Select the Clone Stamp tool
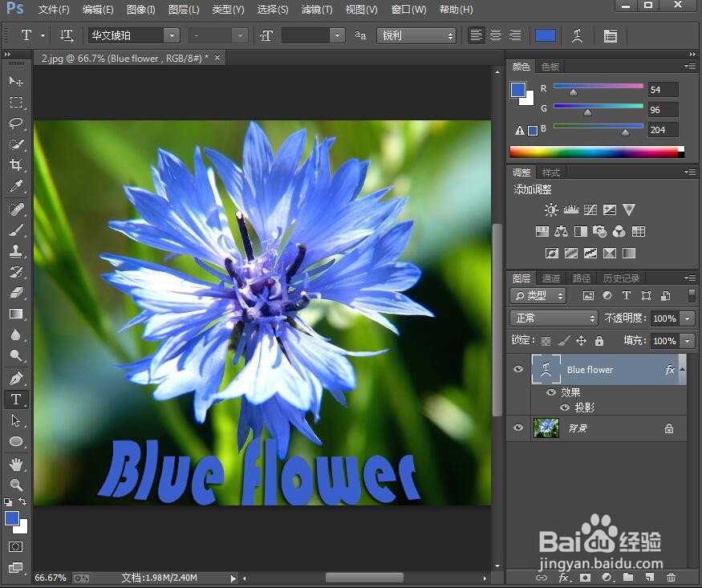The height and width of the screenshot is (588, 702). (x=16, y=251)
